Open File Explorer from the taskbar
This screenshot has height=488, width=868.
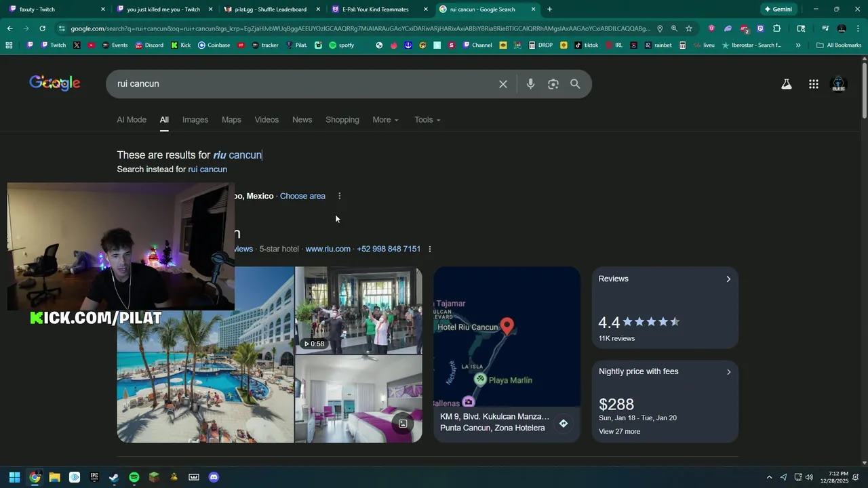point(54,477)
